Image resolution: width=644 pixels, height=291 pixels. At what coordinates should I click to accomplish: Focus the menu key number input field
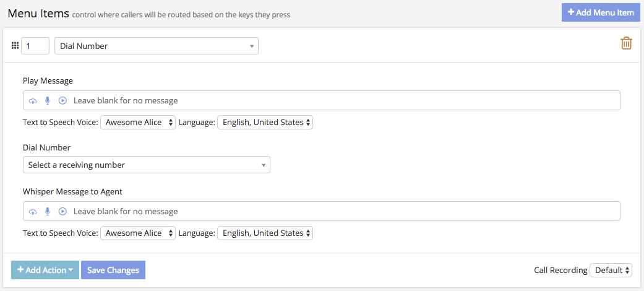[x=35, y=46]
